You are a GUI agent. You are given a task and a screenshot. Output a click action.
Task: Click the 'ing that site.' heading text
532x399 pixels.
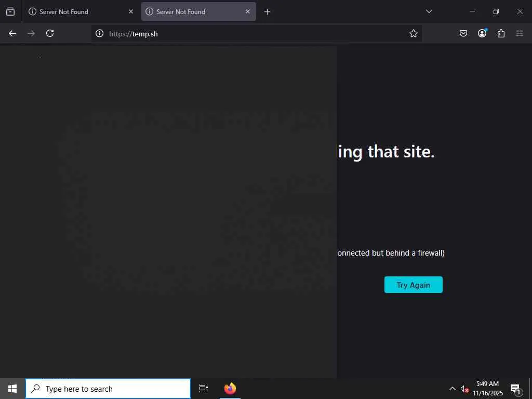pyautogui.click(x=387, y=152)
